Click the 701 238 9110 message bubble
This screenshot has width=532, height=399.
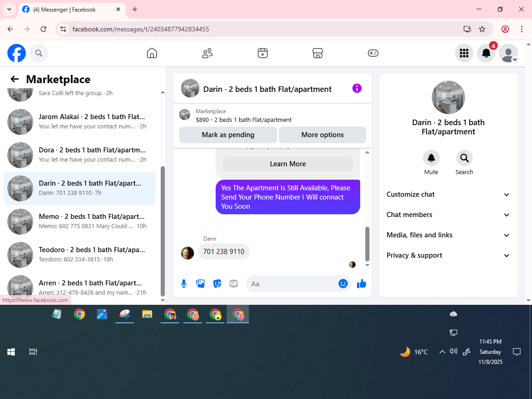coord(224,251)
